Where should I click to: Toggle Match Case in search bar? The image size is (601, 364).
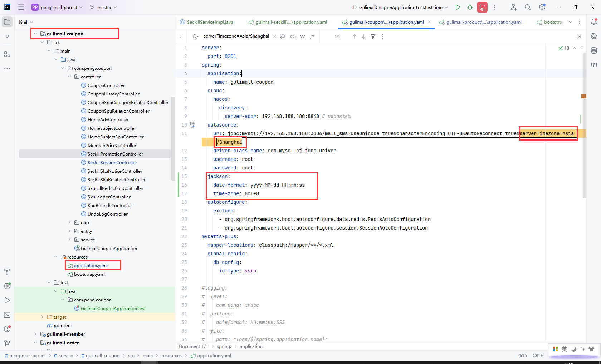click(x=293, y=36)
